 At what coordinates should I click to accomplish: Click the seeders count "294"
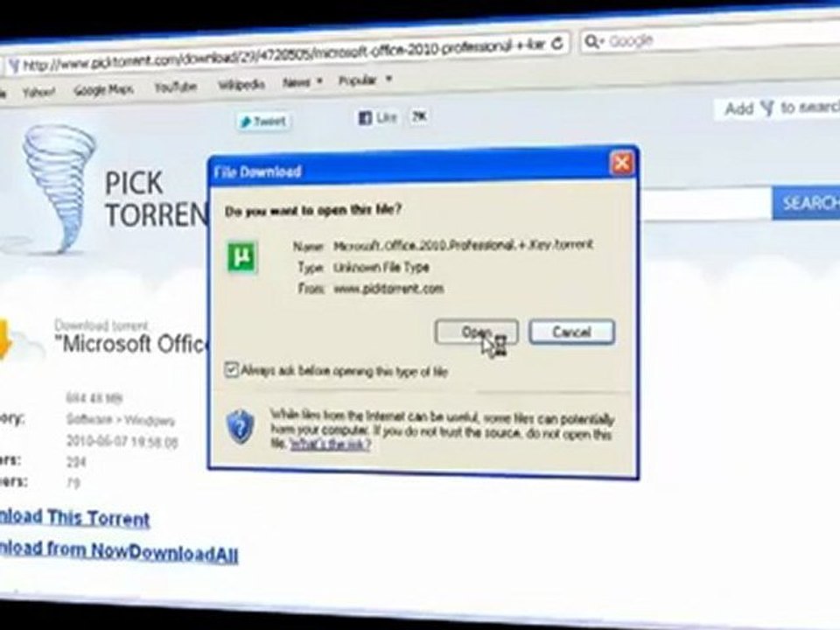click(76, 462)
